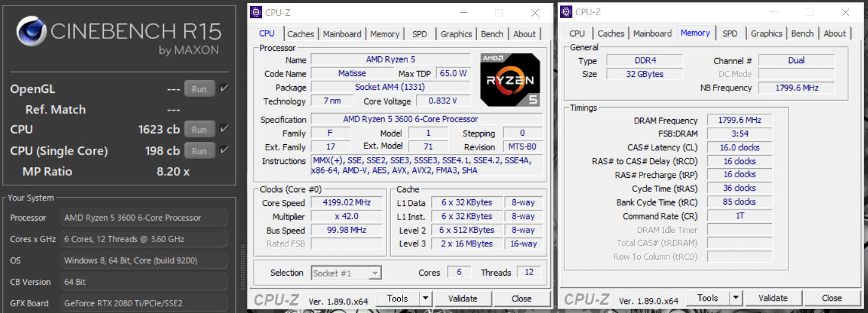The height and width of the screenshot is (313, 868).
Task: Click the Cinebench Processor field
Action: 144,218
